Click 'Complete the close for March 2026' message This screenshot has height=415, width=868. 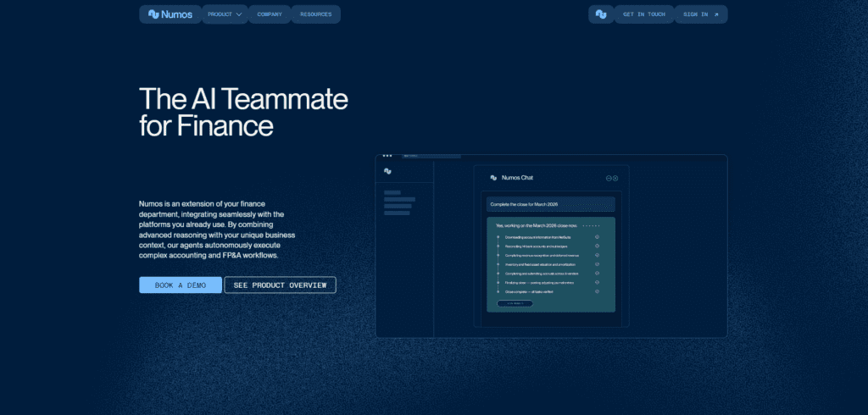click(x=551, y=204)
